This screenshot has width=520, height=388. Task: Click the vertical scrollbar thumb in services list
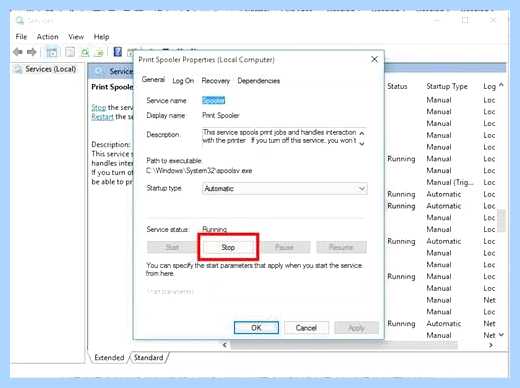(501, 221)
